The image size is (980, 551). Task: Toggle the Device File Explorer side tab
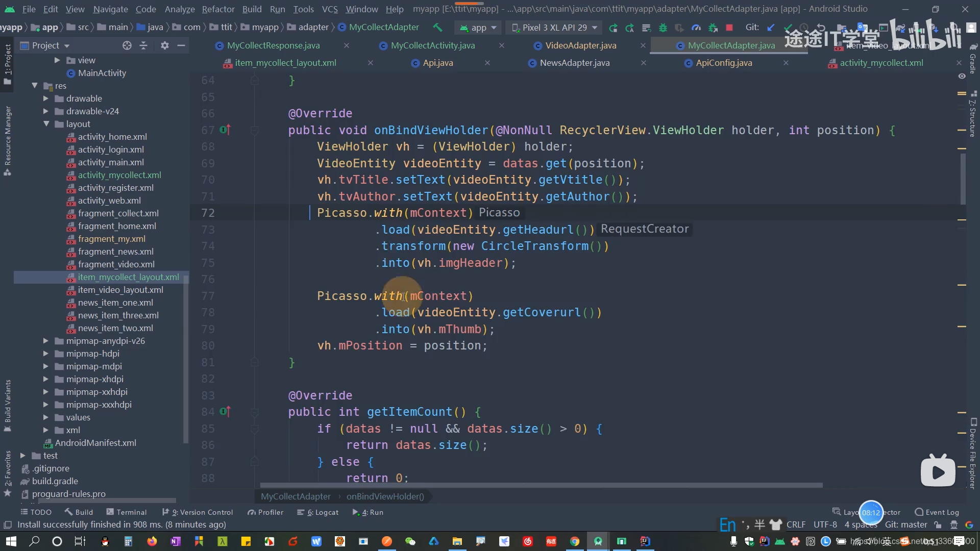pos(973,453)
